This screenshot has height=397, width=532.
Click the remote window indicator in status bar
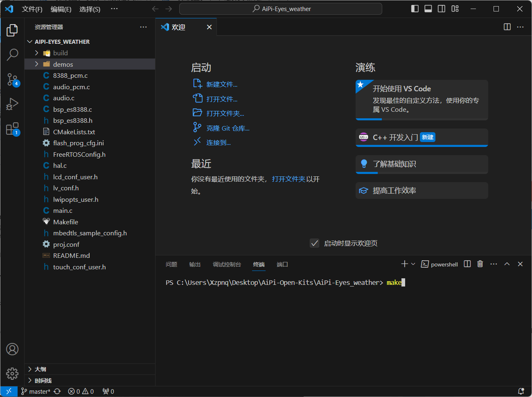tap(9, 391)
